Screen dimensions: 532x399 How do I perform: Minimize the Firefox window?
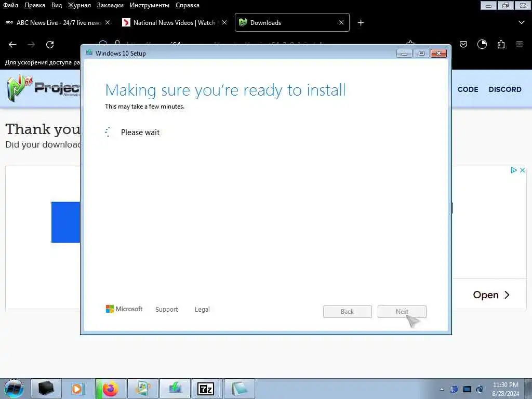488,5
